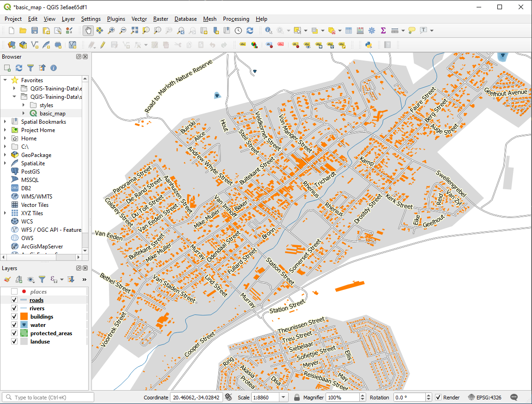Collapse the Favorites tree node

pyautogui.click(x=5, y=80)
